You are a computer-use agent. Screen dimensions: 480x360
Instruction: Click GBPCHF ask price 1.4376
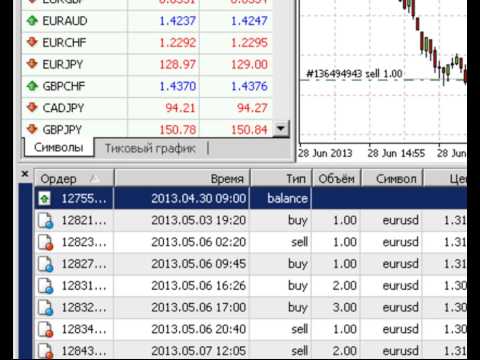[249, 86]
